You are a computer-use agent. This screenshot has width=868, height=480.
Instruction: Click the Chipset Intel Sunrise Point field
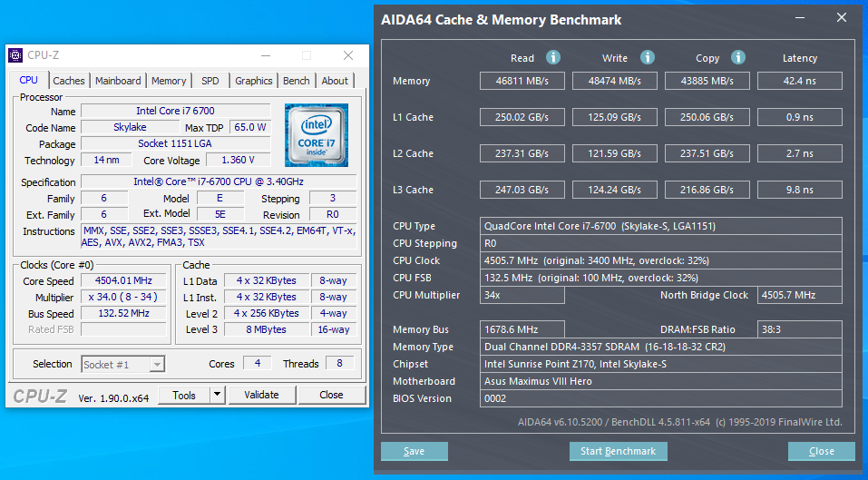pyautogui.click(x=661, y=364)
